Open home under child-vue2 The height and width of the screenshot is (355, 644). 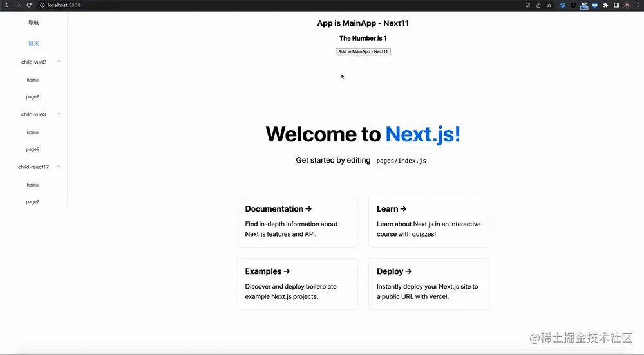[33, 80]
